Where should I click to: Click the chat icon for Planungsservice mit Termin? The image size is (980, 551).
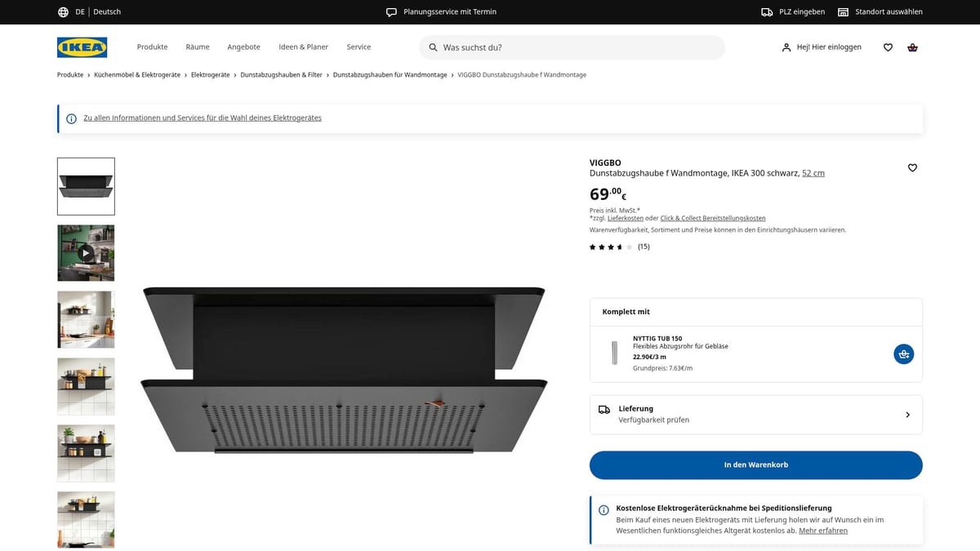390,11
